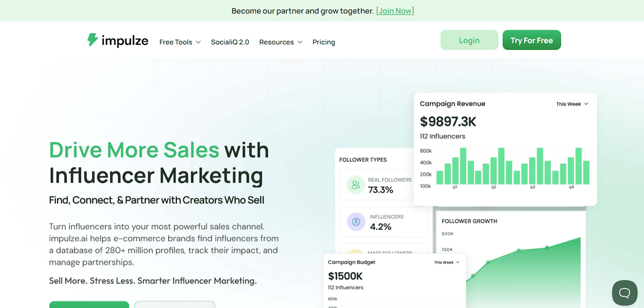
Task: Click the 73.3% real followers value
Action: pos(380,190)
